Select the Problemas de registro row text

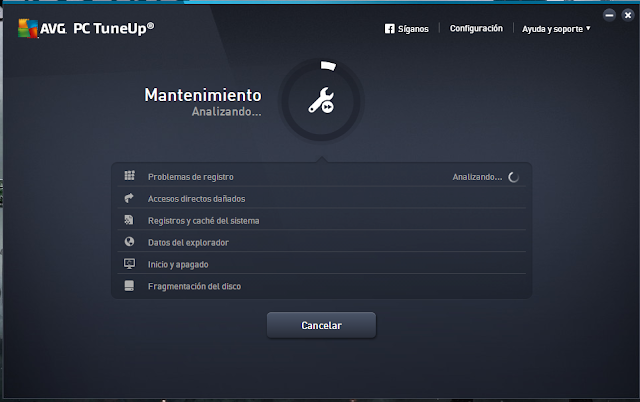(x=191, y=177)
